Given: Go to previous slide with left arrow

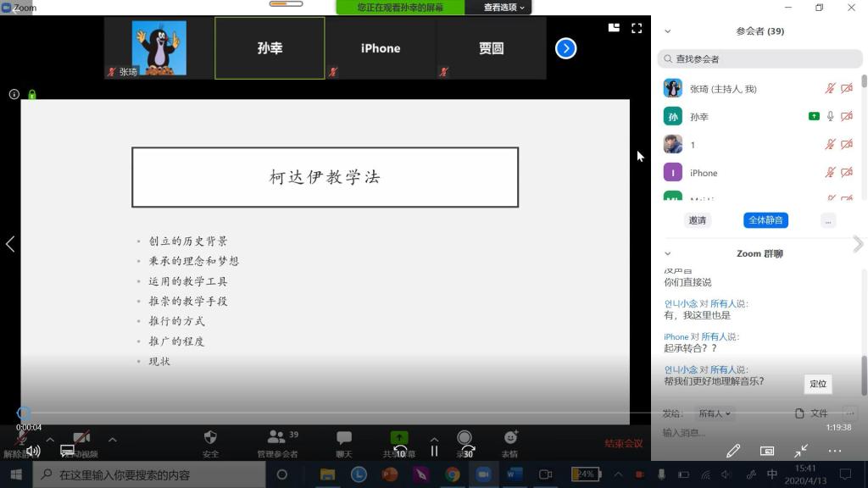Looking at the screenshot, I should 10,244.
